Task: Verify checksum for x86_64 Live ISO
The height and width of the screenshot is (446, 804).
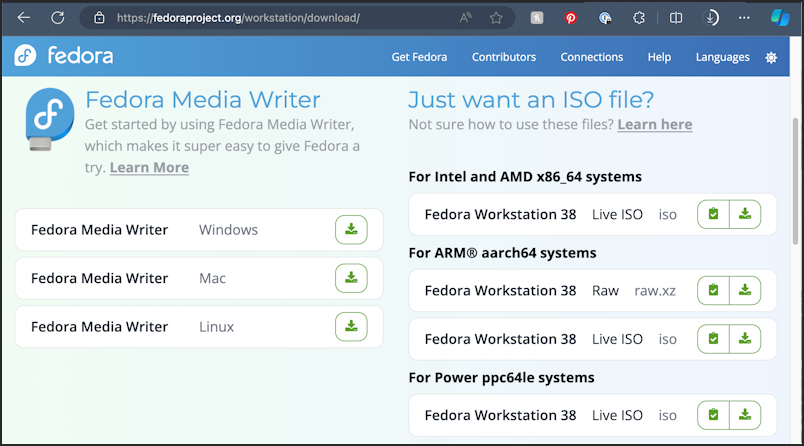Action: pyautogui.click(x=713, y=214)
